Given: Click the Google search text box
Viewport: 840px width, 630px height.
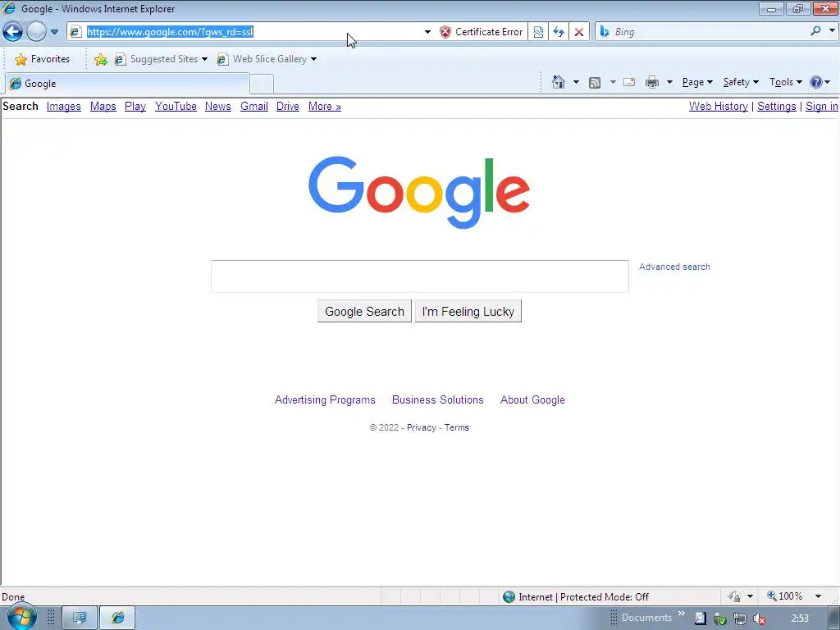Looking at the screenshot, I should [419, 276].
